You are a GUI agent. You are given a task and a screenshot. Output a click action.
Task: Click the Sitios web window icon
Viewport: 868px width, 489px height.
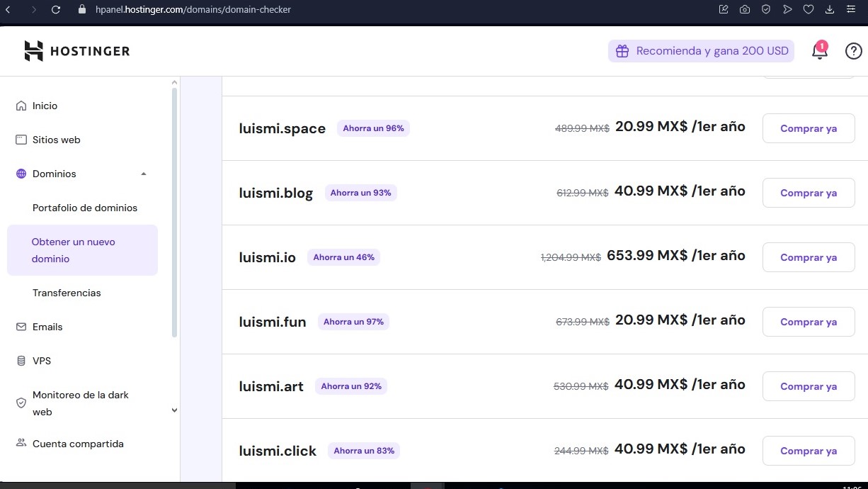[21, 140]
